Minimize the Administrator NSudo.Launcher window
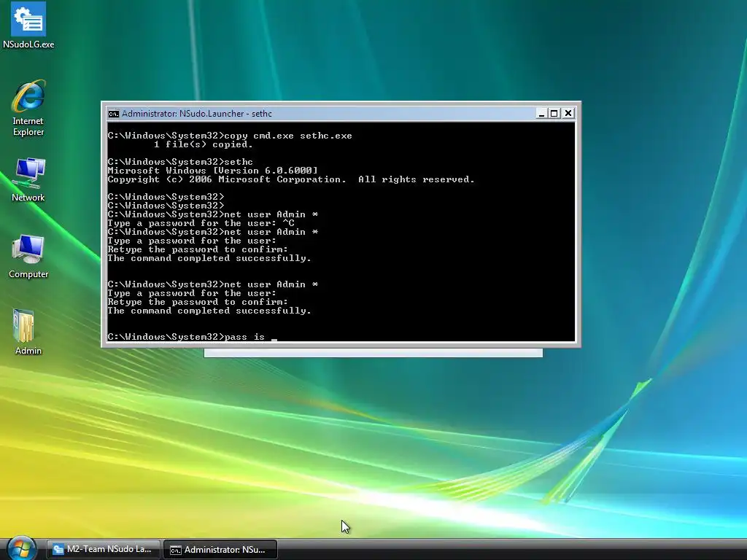Viewport: 747px width, 560px height. point(541,113)
